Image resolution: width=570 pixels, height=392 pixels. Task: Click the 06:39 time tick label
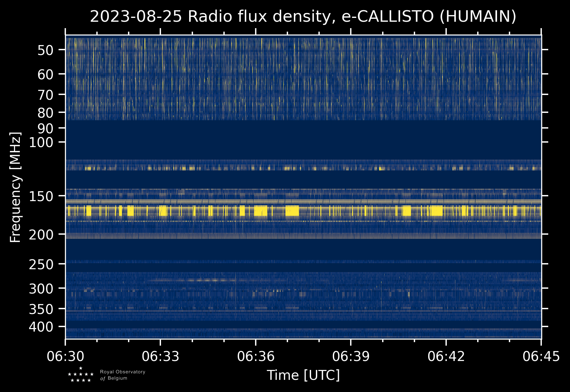point(351,356)
